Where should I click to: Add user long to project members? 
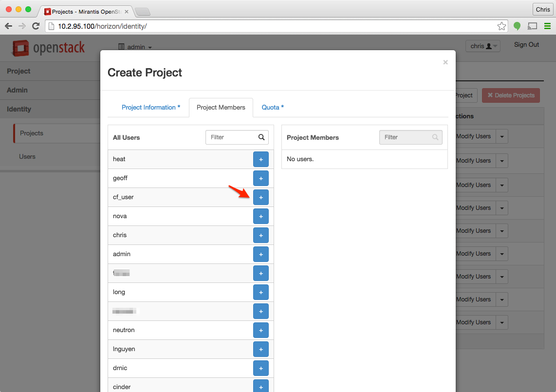[x=260, y=292]
